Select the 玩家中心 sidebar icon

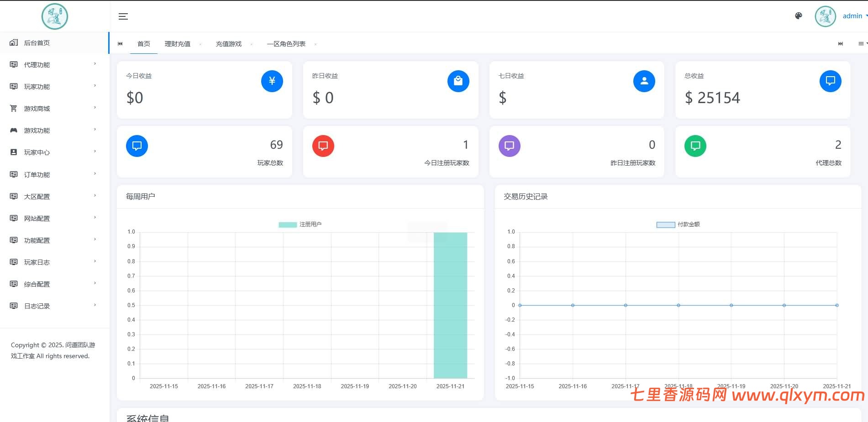pyautogui.click(x=13, y=152)
